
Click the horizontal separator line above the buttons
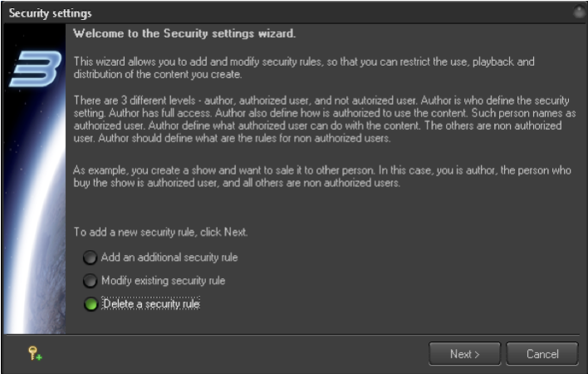[292, 334]
